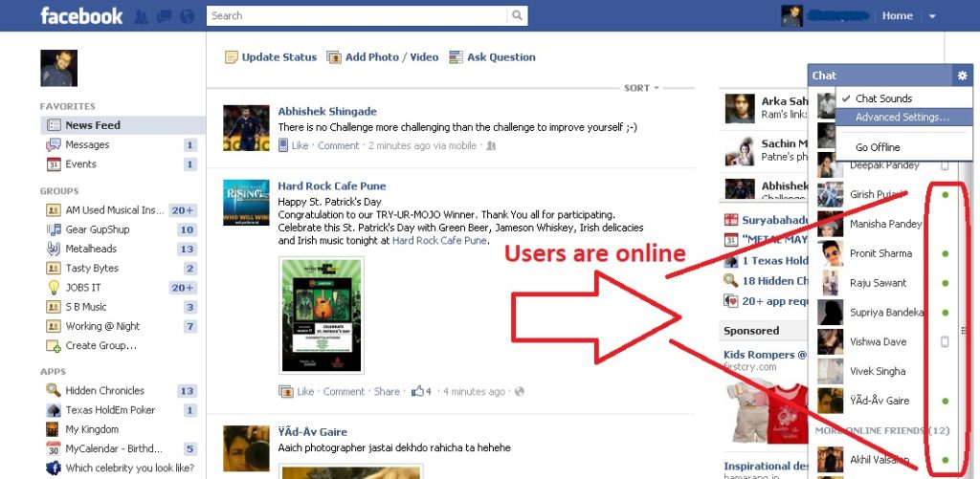Click Share on Hard Rock Cafe post
The height and width of the screenshot is (479, 980).
(x=387, y=392)
